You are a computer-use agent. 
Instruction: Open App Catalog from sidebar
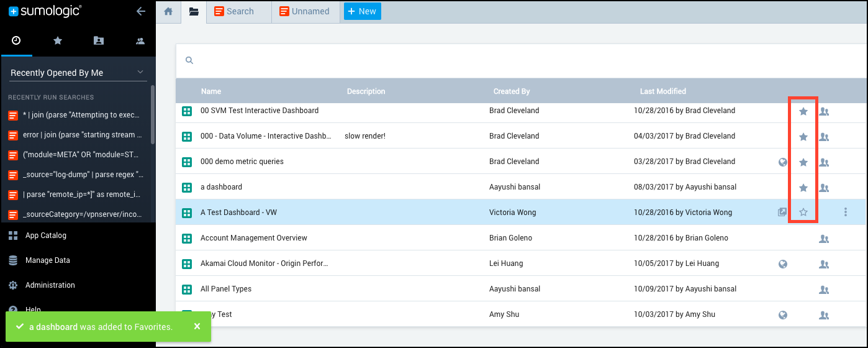pos(45,236)
